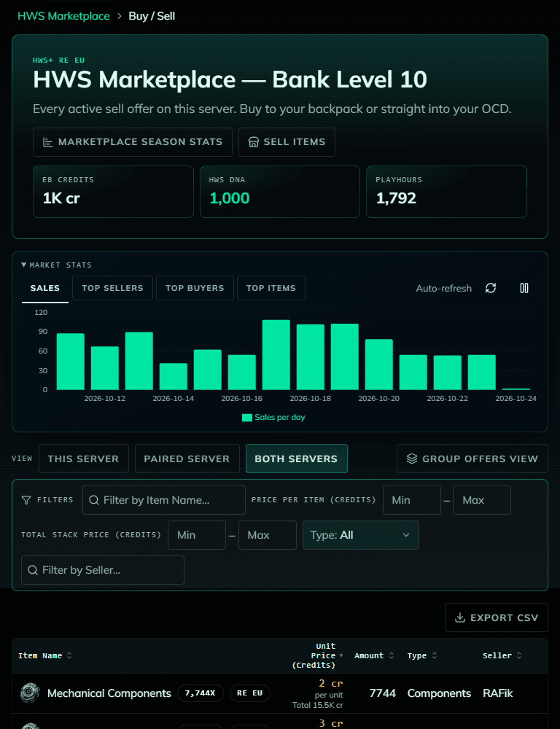Click the layers icon in Group Offers View

point(412,459)
